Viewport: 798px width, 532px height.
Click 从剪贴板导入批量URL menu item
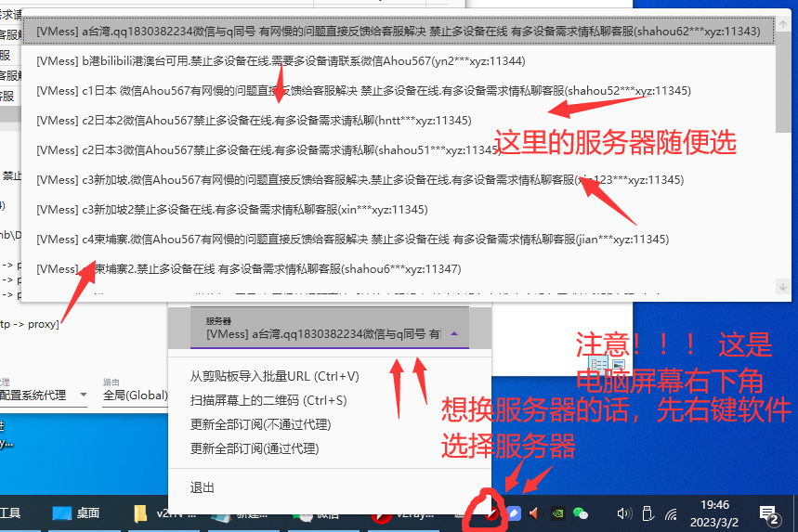pos(274,376)
